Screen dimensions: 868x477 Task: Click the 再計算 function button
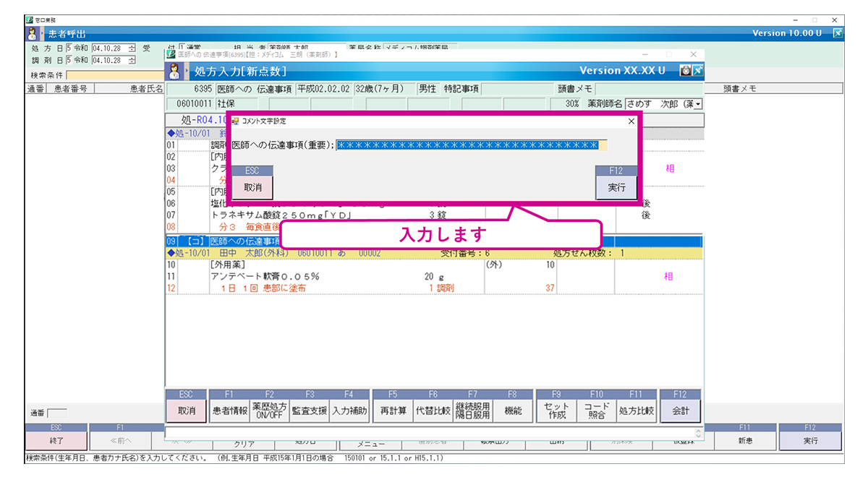pos(393,411)
